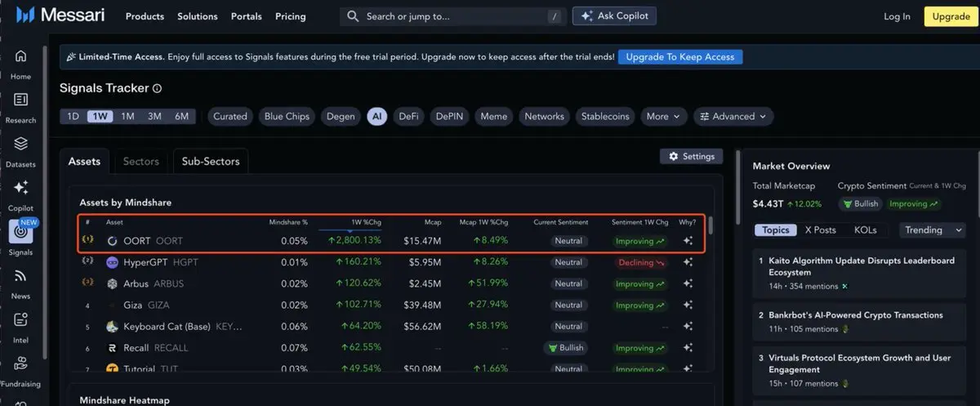The height and width of the screenshot is (406, 980).
Task: Click the Upgrade To Keep Access button
Action: pyautogui.click(x=680, y=57)
